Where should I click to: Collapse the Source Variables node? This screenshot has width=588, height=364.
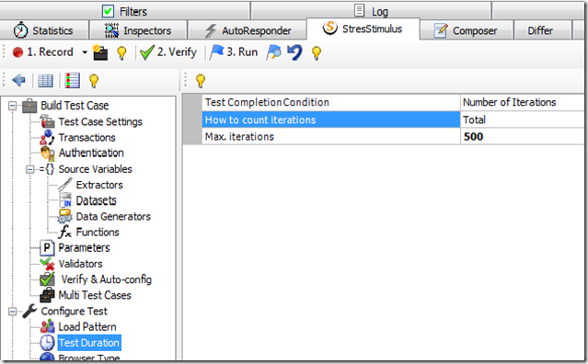pos(30,170)
